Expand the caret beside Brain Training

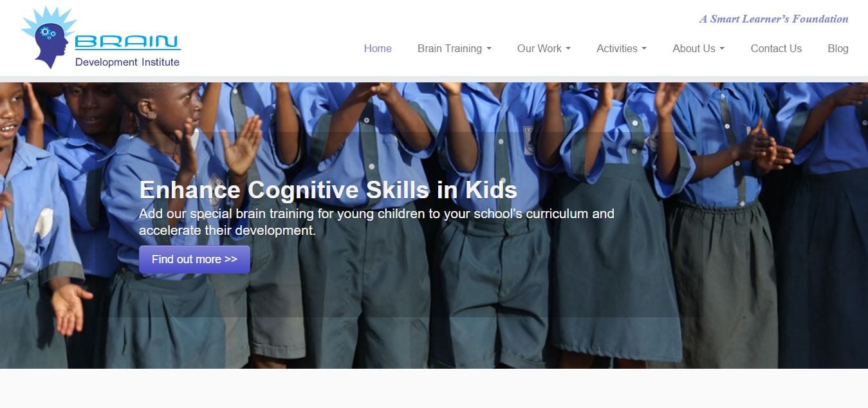coord(489,49)
